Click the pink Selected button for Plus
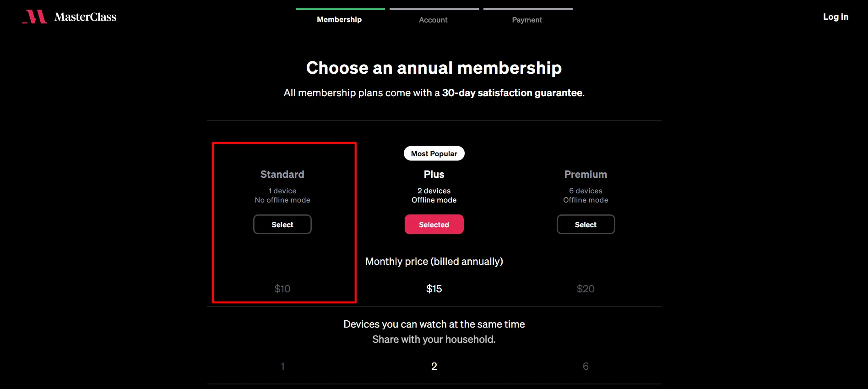The image size is (868, 389). click(434, 225)
